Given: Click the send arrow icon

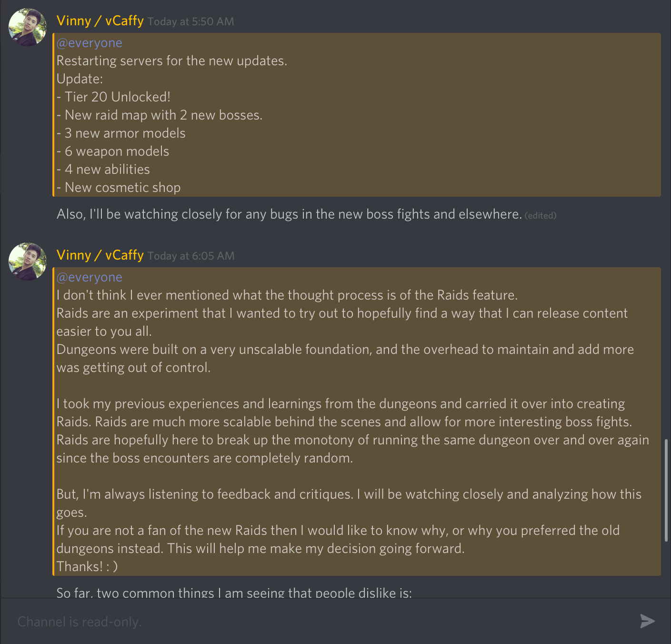Looking at the screenshot, I should point(647,621).
